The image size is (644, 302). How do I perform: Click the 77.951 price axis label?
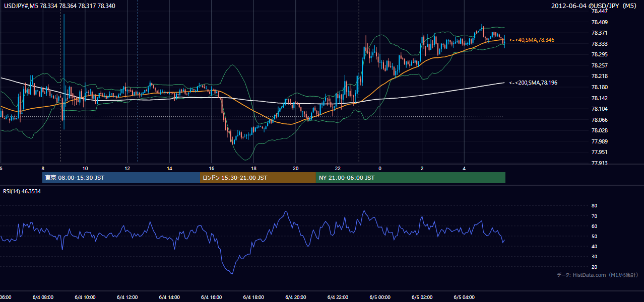coord(600,152)
